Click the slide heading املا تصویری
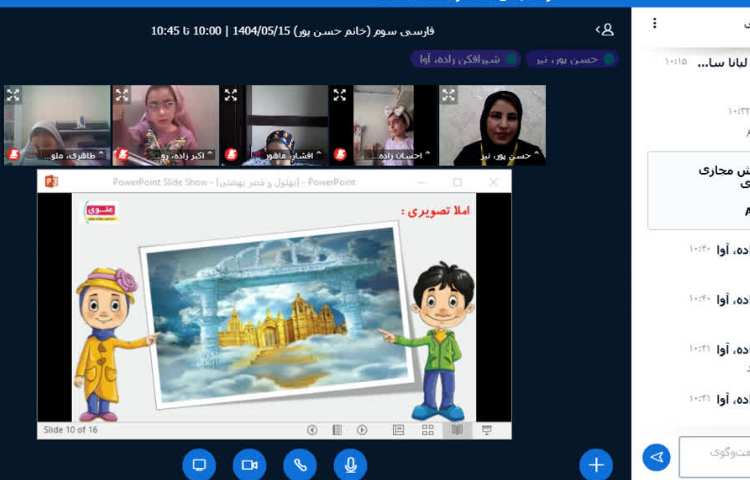The width and height of the screenshot is (750, 480). [x=436, y=211]
